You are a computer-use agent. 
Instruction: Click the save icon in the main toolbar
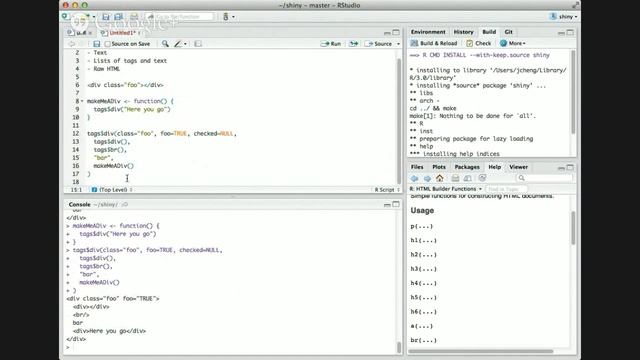106,17
